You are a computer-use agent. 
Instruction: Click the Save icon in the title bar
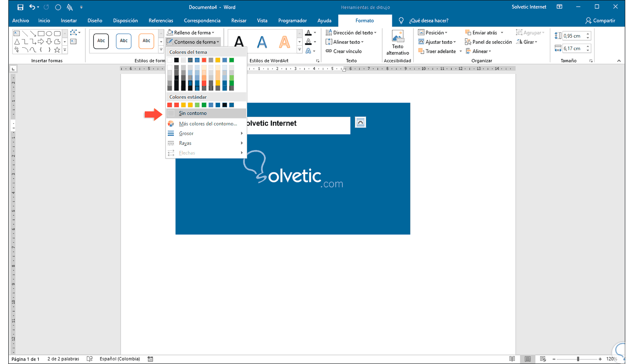[x=20, y=7]
